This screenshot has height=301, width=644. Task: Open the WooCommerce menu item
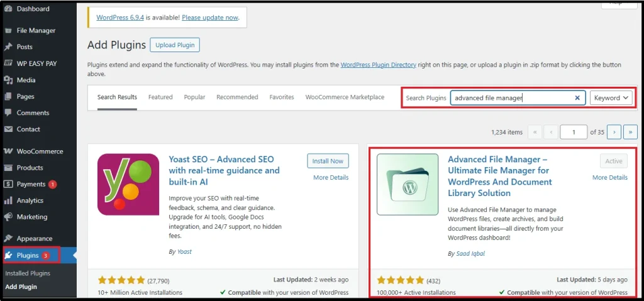click(38, 151)
